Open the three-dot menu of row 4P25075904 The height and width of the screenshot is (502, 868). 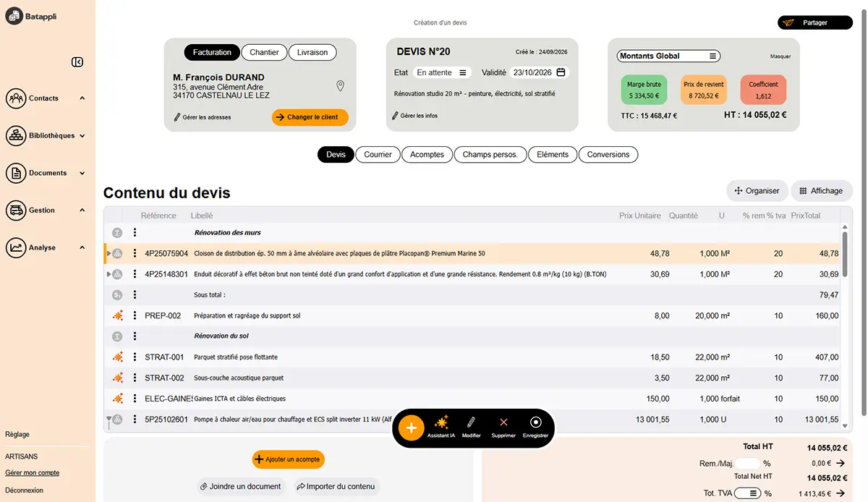135,254
